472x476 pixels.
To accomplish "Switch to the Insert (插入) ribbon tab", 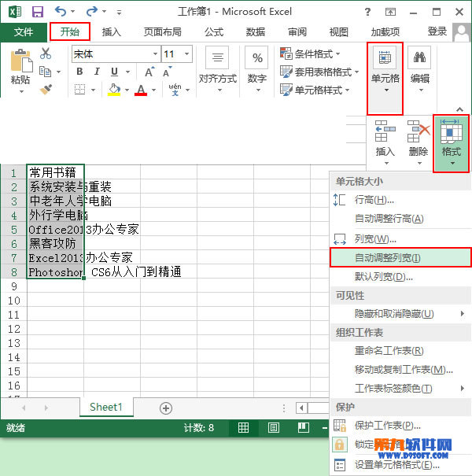I will (x=111, y=31).
